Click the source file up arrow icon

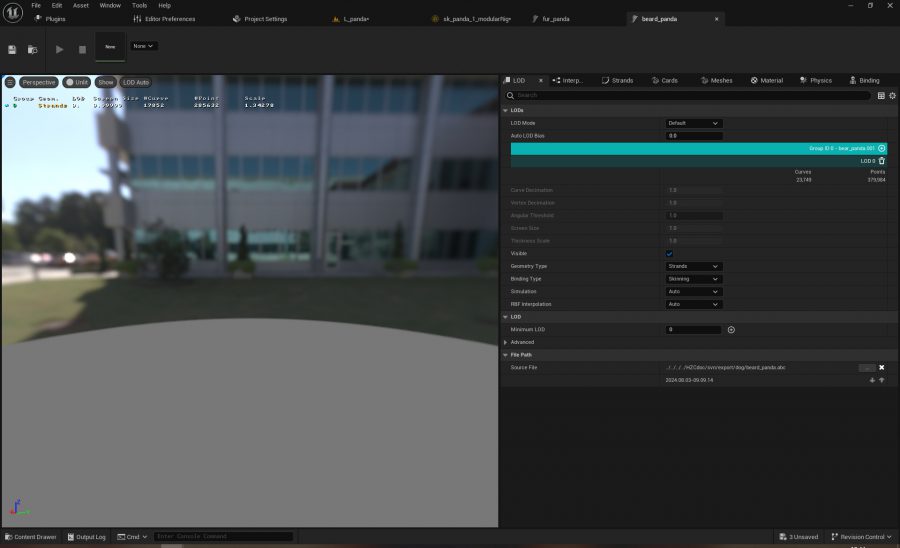click(x=882, y=380)
